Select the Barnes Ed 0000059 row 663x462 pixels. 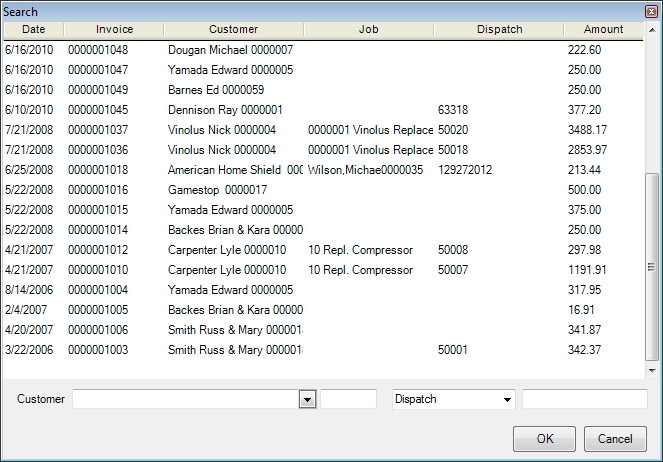tap(323, 90)
